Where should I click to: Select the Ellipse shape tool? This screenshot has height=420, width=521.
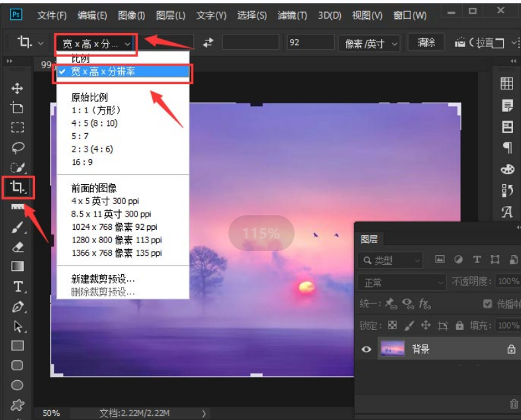17,385
